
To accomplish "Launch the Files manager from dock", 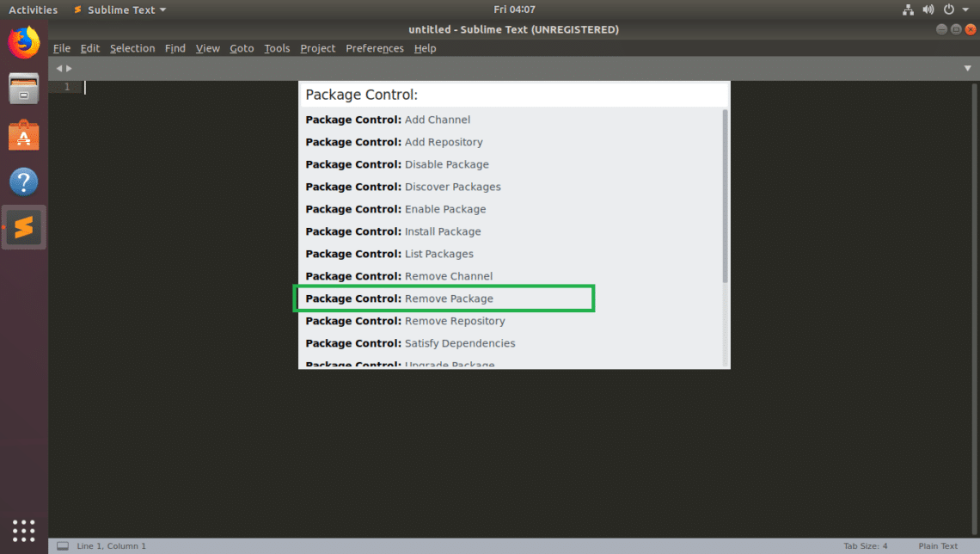I will [x=24, y=89].
